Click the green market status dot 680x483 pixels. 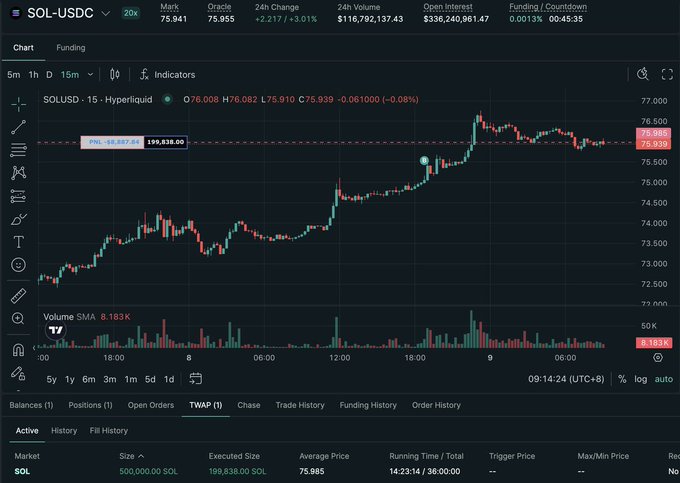[x=167, y=99]
